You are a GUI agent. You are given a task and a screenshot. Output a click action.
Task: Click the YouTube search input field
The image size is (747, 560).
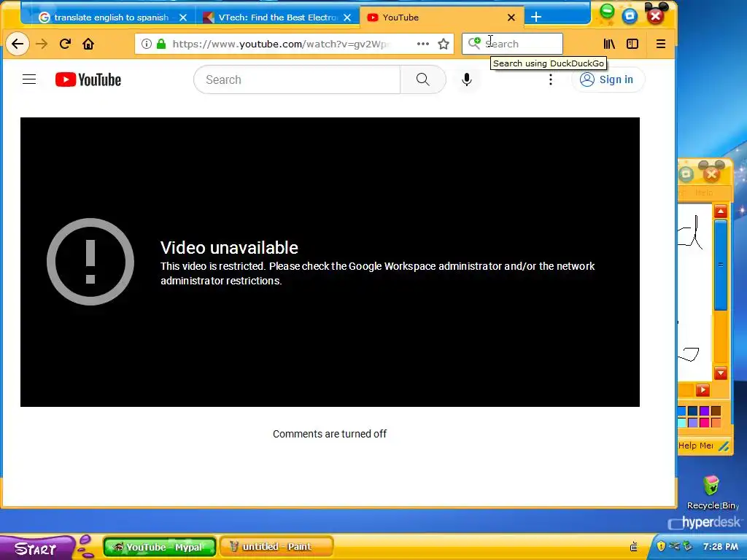click(297, 79)
